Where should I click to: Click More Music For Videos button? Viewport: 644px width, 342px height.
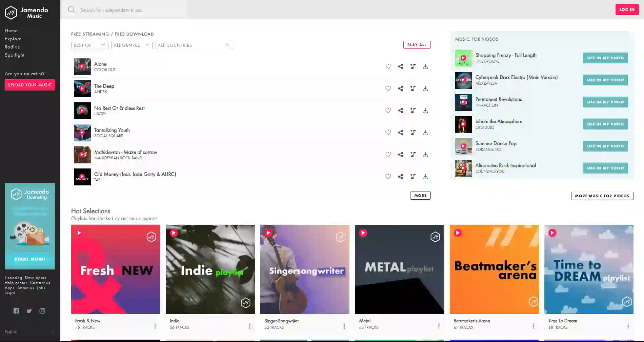pyautogui.click(x=602, y=196)
